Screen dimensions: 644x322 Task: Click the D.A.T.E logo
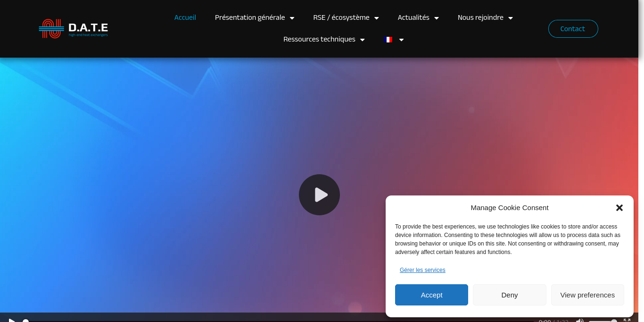[74, 28]
